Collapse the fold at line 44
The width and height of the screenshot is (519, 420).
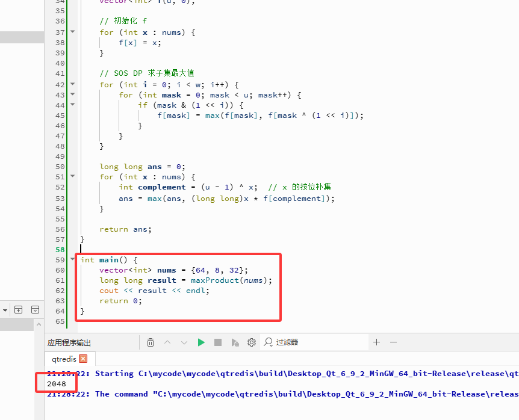(x=72, y=105)
